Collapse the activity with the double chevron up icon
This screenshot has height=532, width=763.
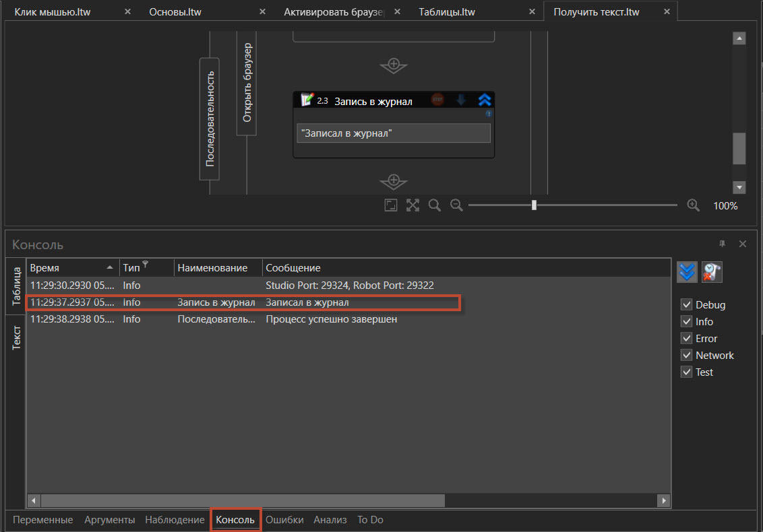coord(485,100)
